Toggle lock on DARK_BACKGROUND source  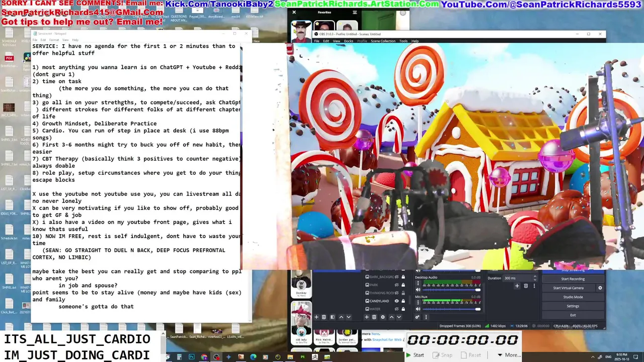pyautogui.click(x=403, y=277)
